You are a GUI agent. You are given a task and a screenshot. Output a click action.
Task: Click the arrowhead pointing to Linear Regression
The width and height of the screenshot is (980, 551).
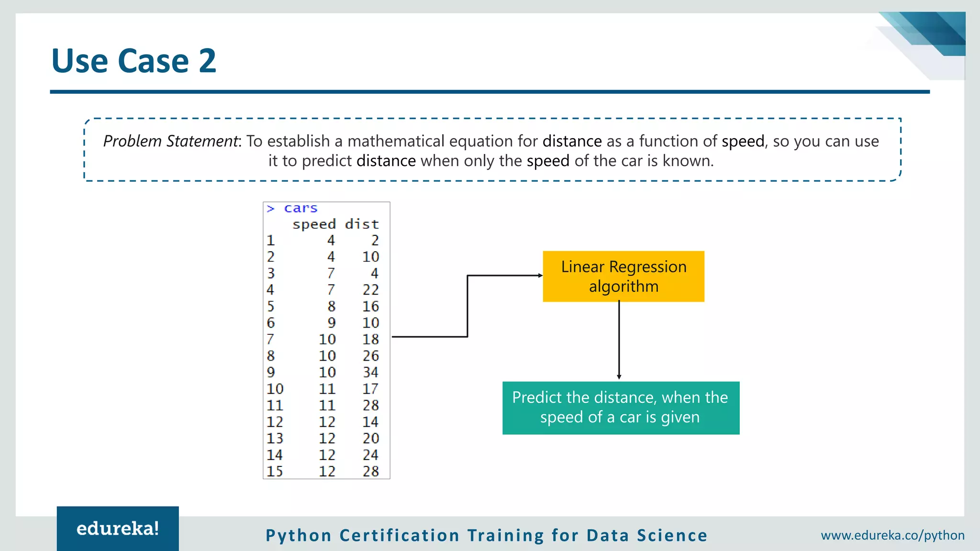[x=540, y=275]
